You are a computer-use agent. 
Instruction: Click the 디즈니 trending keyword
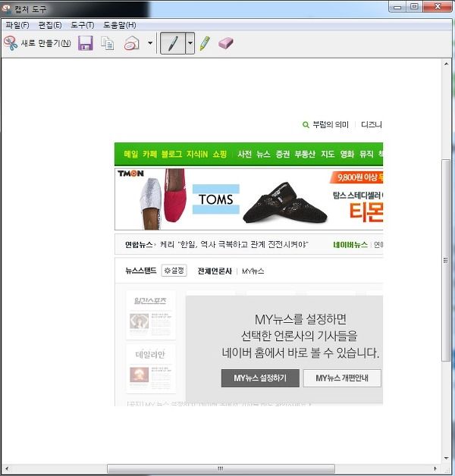pos(371,124)
